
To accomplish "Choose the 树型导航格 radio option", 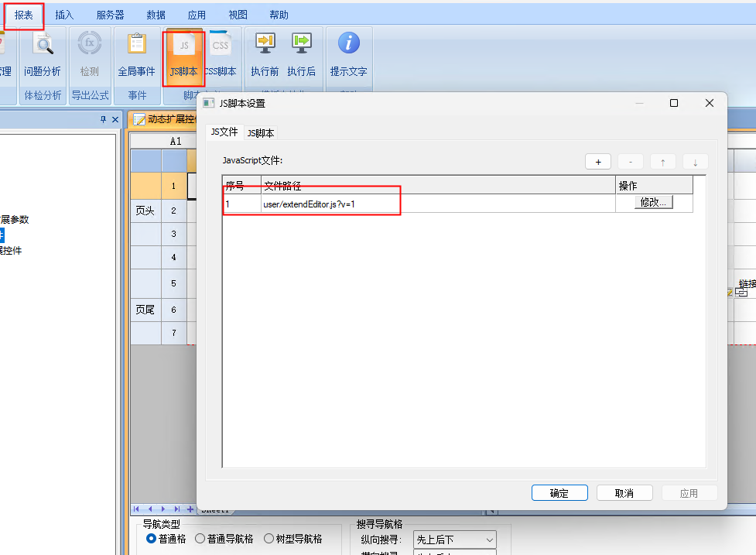I will pos(269,539).
